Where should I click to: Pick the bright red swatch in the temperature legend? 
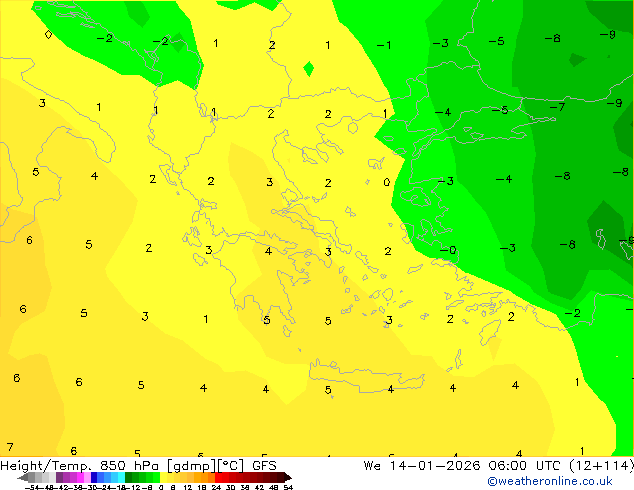click(218, 477)
